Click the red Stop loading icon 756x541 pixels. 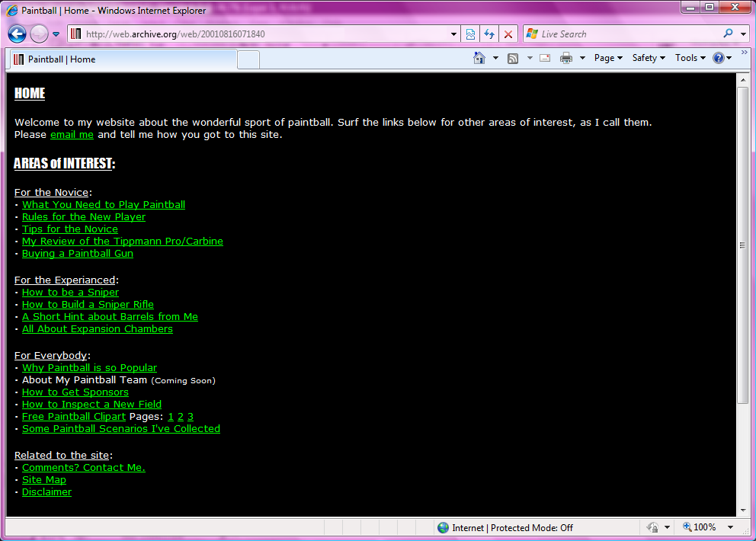pyautogui.click(x=508, y=34)
